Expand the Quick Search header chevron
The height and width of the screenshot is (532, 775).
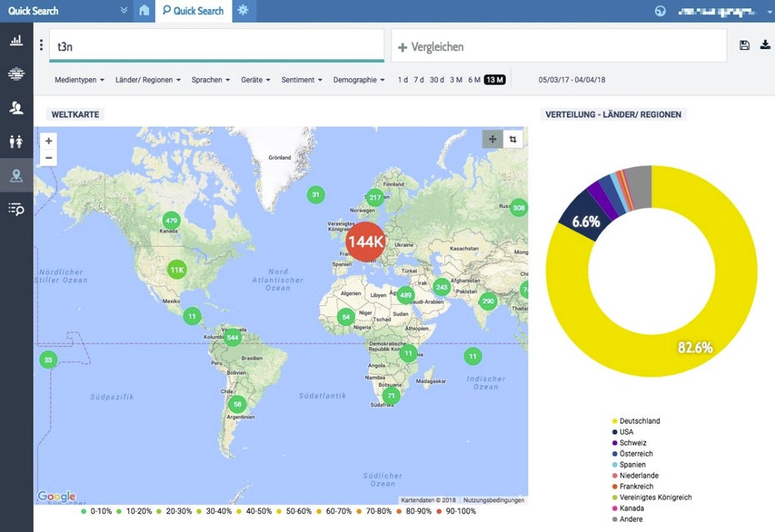pos(123,10)
